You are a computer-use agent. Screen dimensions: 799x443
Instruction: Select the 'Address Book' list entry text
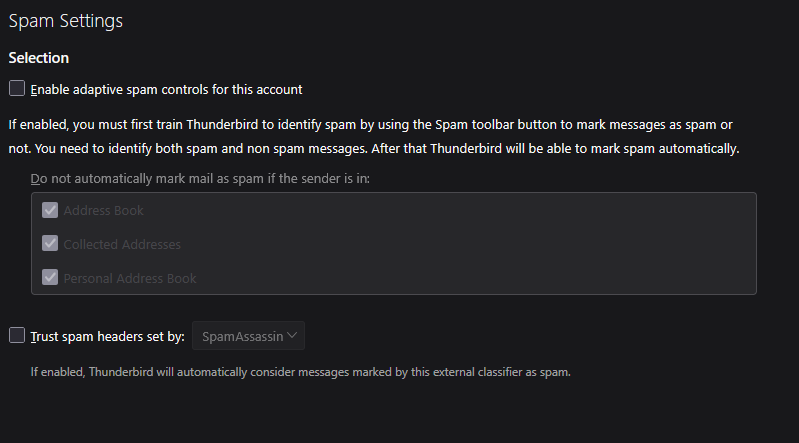103,211
